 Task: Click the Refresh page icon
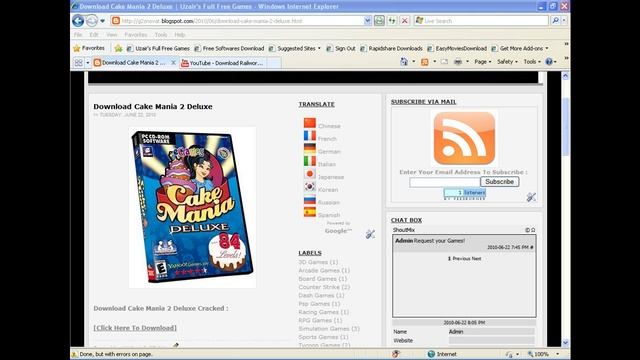click(392, 20)
